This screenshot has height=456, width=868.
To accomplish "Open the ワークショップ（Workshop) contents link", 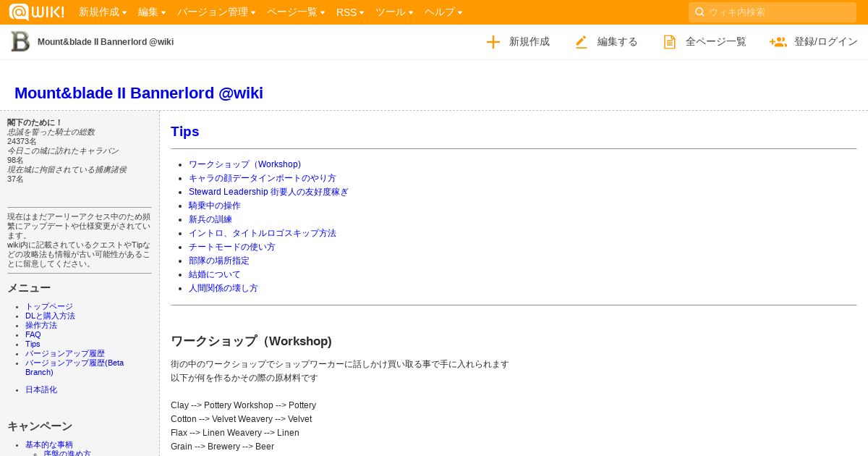I will 244,164.
